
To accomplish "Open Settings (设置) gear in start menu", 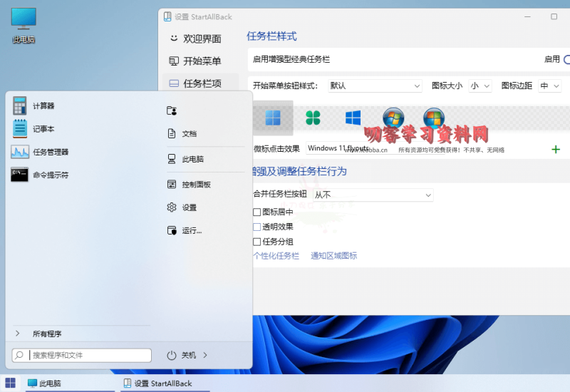I will tap(182, 207).
